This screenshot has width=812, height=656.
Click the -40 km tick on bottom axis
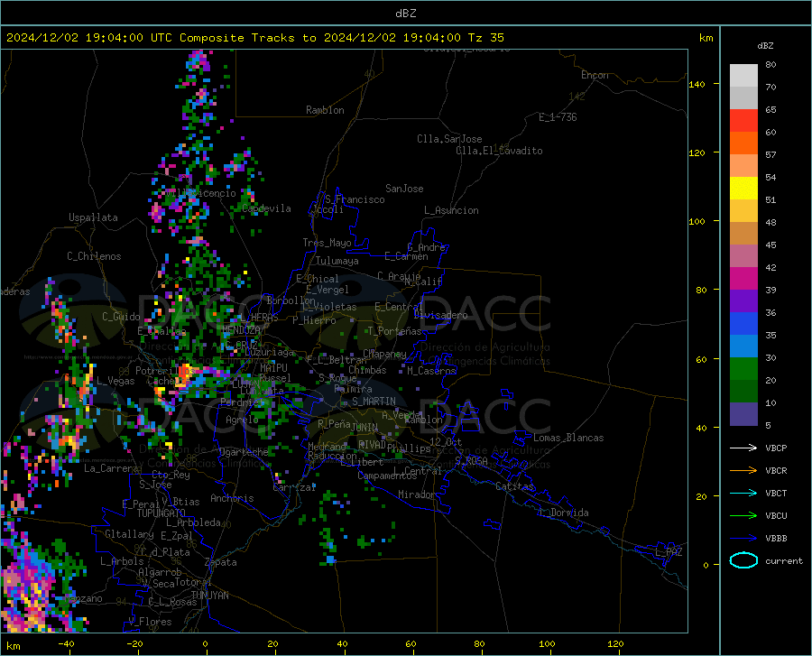66,643
